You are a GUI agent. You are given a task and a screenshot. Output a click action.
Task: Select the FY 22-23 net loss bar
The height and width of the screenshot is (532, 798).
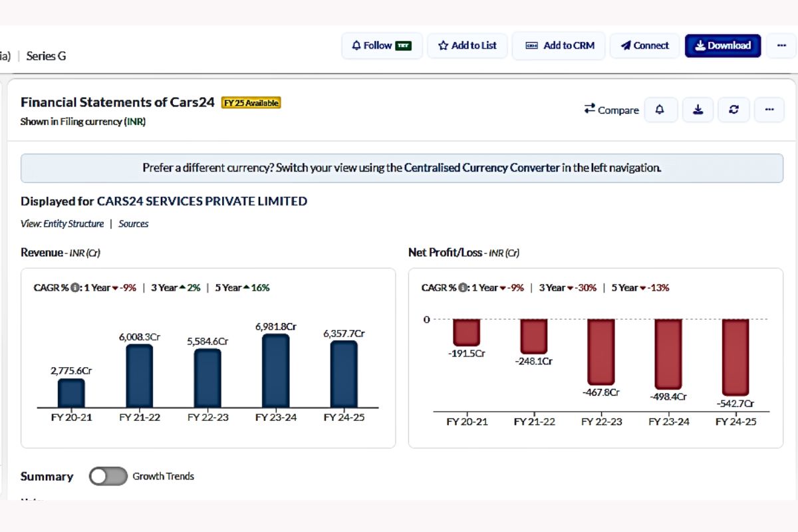601,352
